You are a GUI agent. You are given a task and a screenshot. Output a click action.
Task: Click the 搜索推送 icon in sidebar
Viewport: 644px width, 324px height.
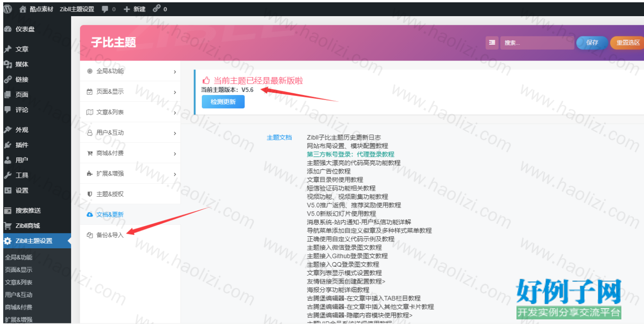(8, 210)
